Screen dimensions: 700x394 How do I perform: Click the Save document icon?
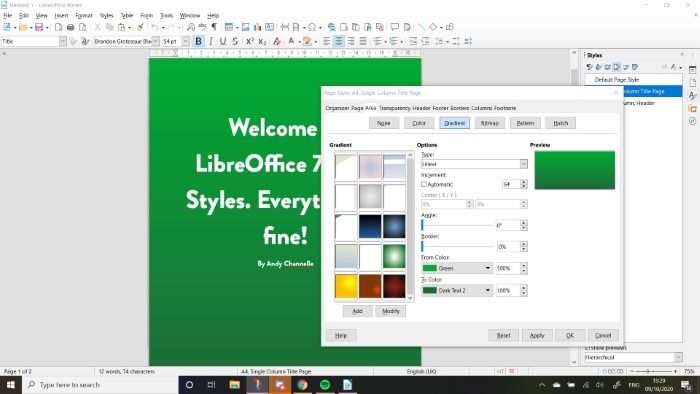39,27
